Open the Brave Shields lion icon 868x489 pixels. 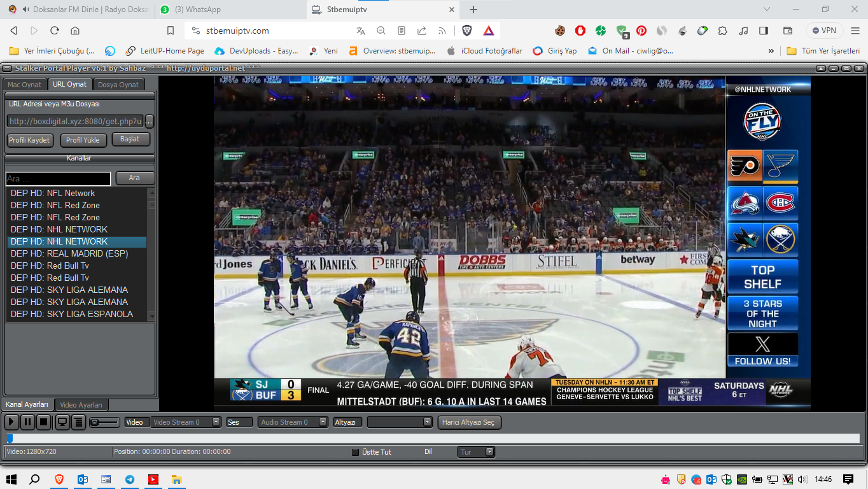(x=467, y=31)
